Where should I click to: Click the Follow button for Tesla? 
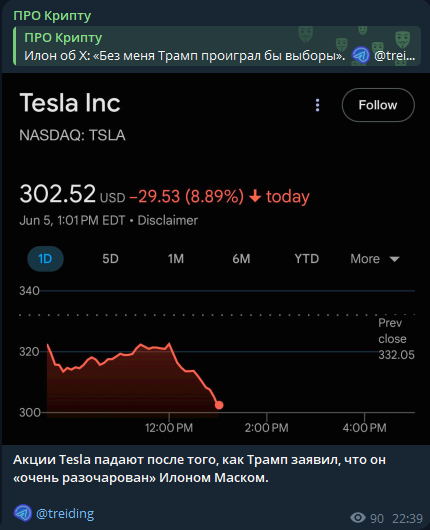click(x=378, y=105)
